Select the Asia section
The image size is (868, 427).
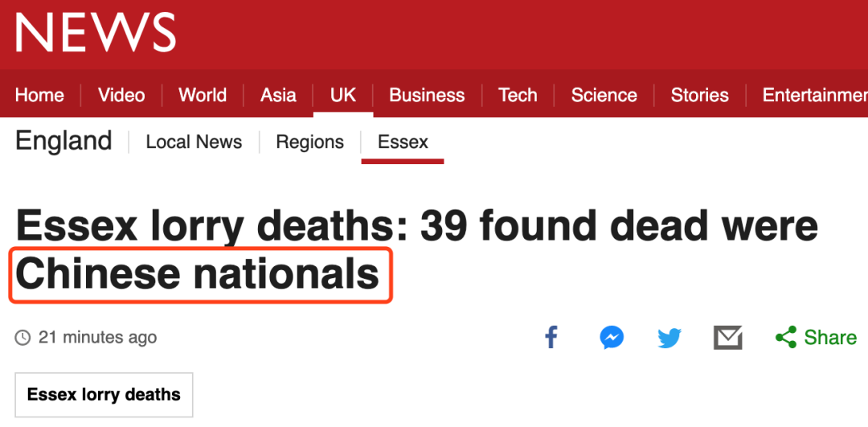278,95
